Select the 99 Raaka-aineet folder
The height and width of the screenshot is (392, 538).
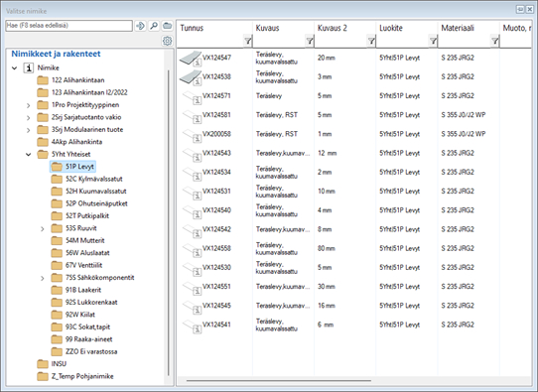[x=81, y=339]
